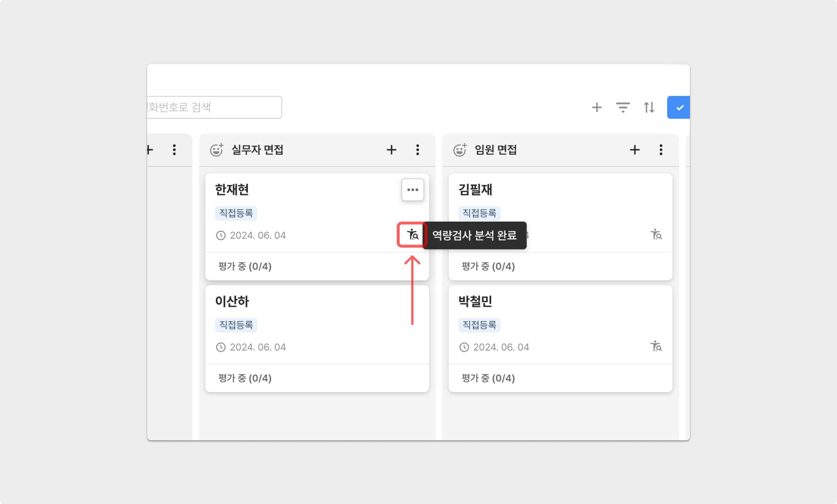This screenshot has width=837, height=504.
Task: Open the filter icon in top toolbar
Action: [622, 108]
